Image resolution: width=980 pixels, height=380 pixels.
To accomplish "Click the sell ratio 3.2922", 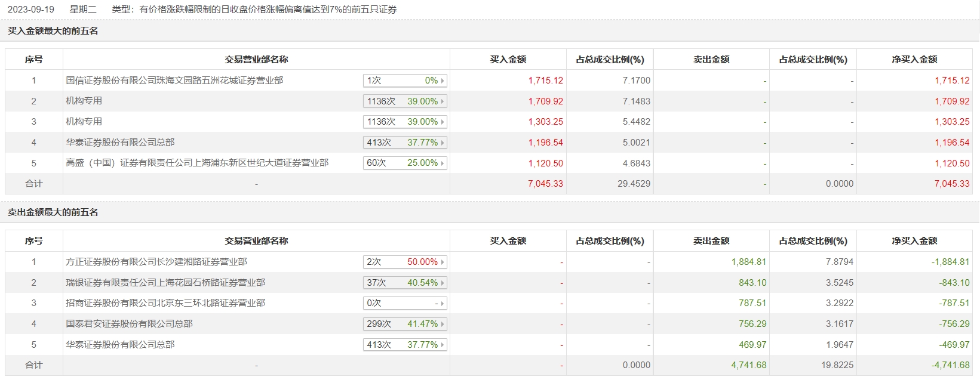I will pos(840,303).
